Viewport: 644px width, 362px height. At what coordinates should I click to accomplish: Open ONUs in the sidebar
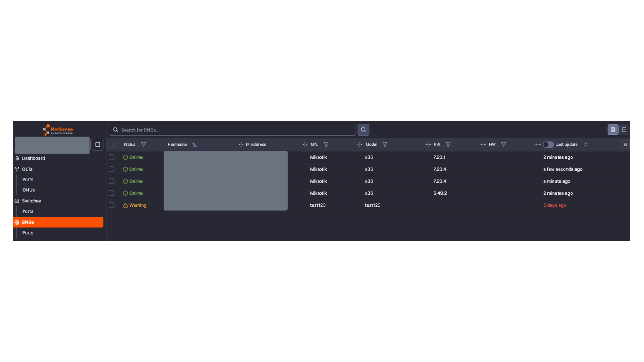coord(28,190)
